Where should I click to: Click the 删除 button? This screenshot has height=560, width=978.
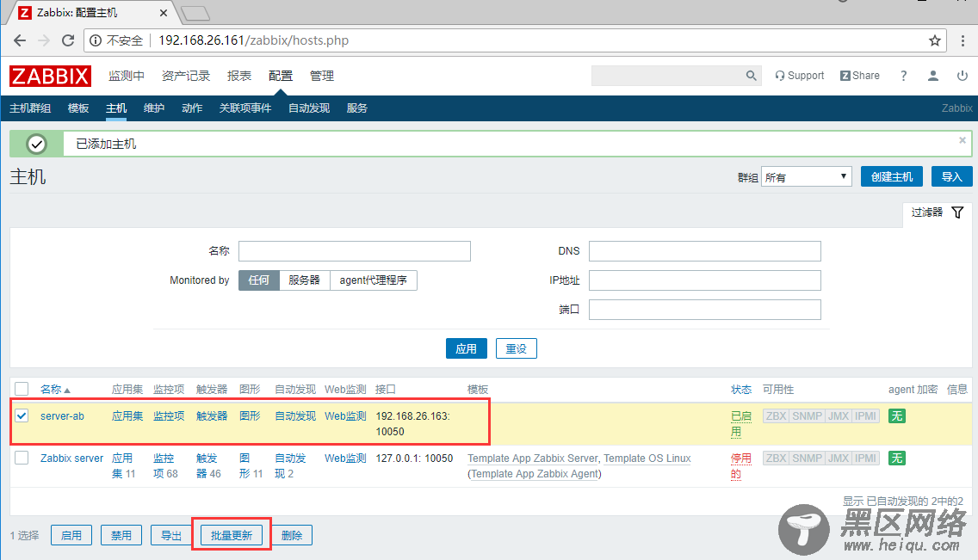tap(291, 536)
